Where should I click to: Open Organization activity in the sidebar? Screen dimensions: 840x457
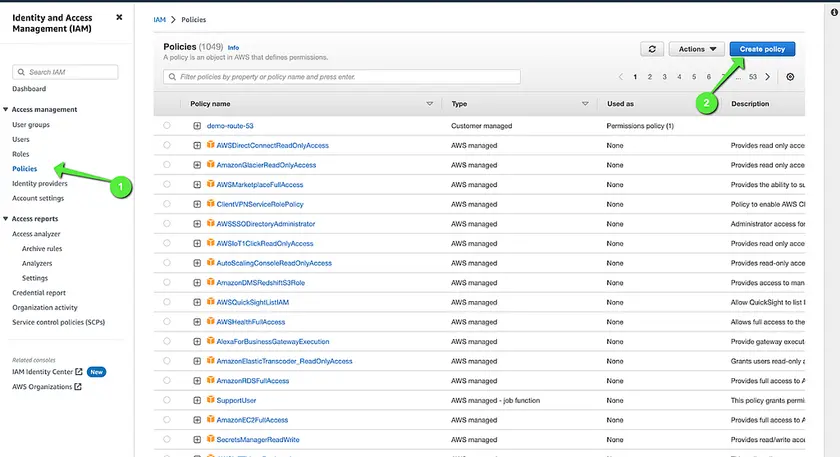[44, 308]
